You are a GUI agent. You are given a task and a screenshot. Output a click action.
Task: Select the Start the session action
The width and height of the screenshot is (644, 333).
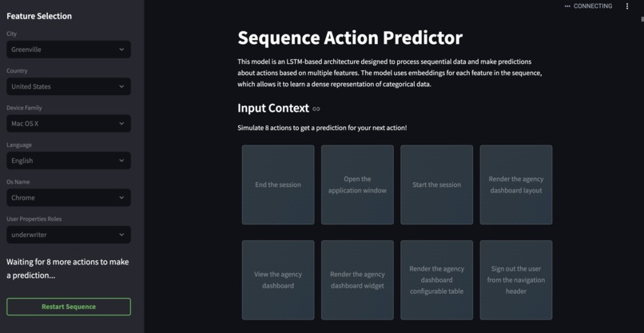point(436,184)
